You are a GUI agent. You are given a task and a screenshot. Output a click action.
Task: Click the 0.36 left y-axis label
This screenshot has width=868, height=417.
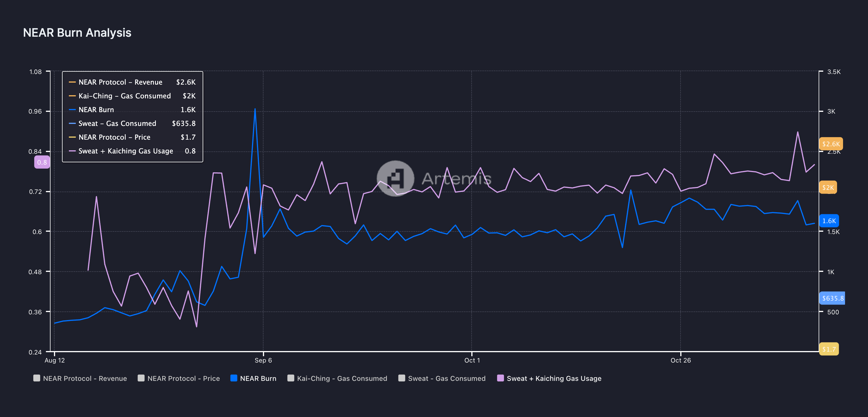click(35, 312)
